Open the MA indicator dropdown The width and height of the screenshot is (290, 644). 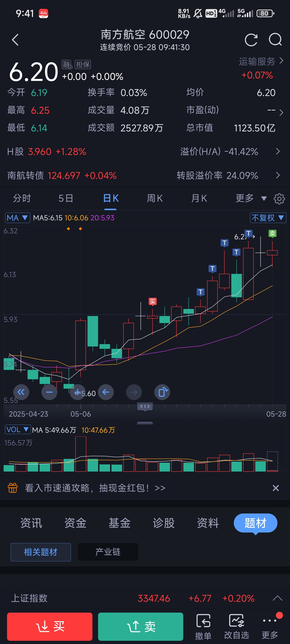(18, 218)
